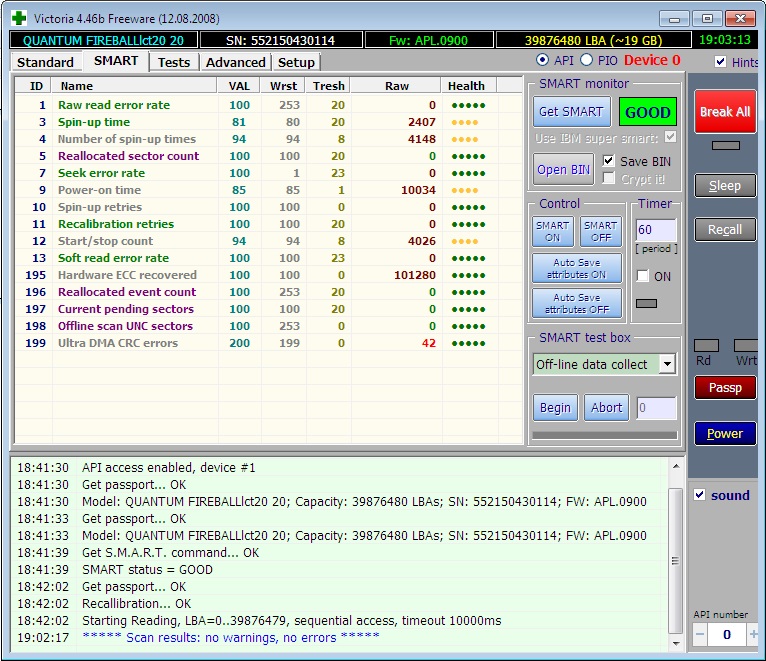Click the timer period input field
766x661 pixels.
pos(656,229)
